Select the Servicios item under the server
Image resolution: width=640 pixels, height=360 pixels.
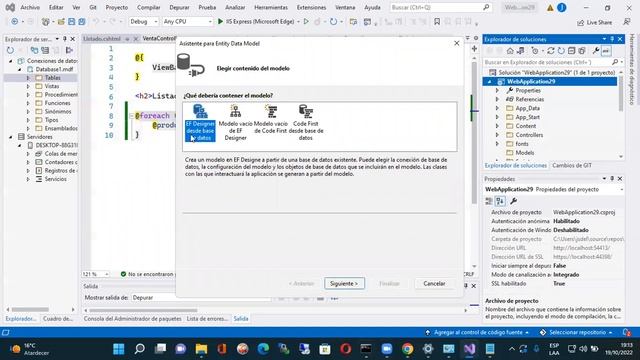56,179
